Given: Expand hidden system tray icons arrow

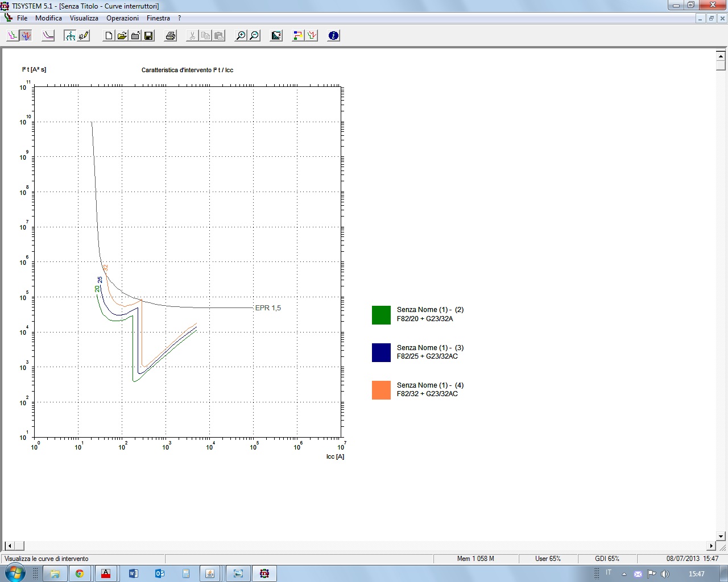Looking at the screenshot, I should [624, 574].
